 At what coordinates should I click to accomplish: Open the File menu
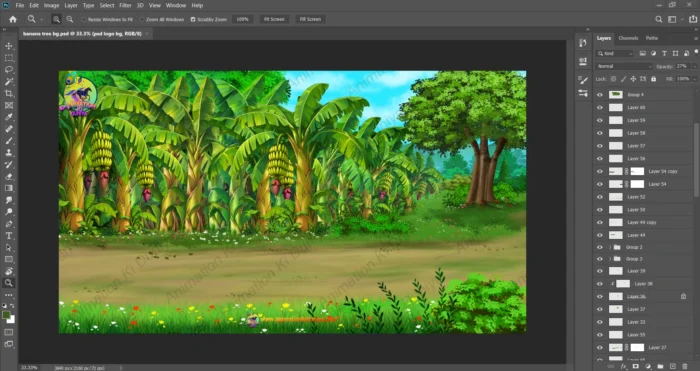(20, 5)
